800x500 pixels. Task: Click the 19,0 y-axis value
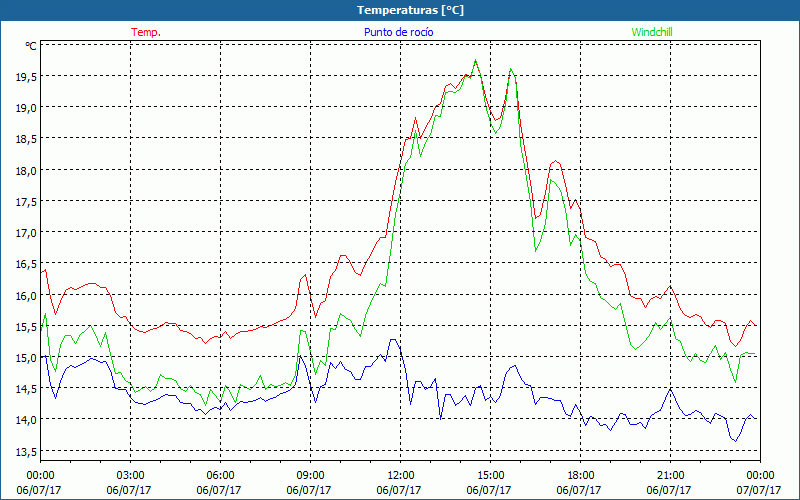click(27, 108)
